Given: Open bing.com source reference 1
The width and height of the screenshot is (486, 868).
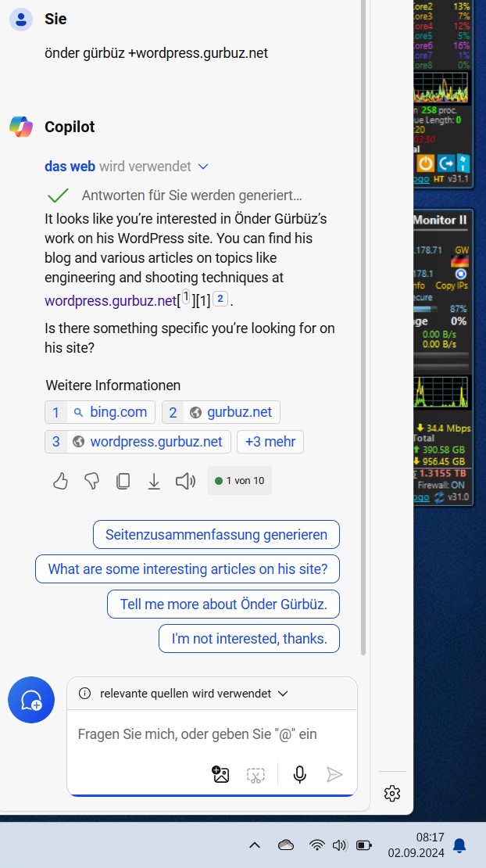Looking at the screenshot, I should 100,412.
